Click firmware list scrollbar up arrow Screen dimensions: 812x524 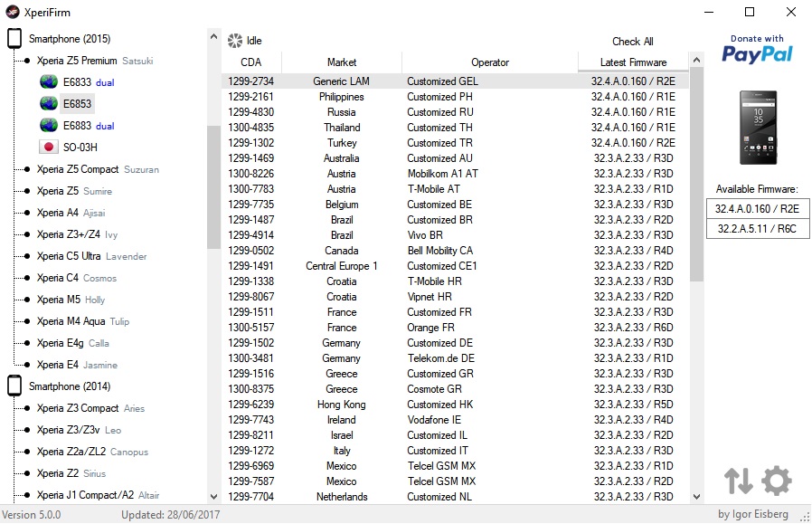click(697, 60)
